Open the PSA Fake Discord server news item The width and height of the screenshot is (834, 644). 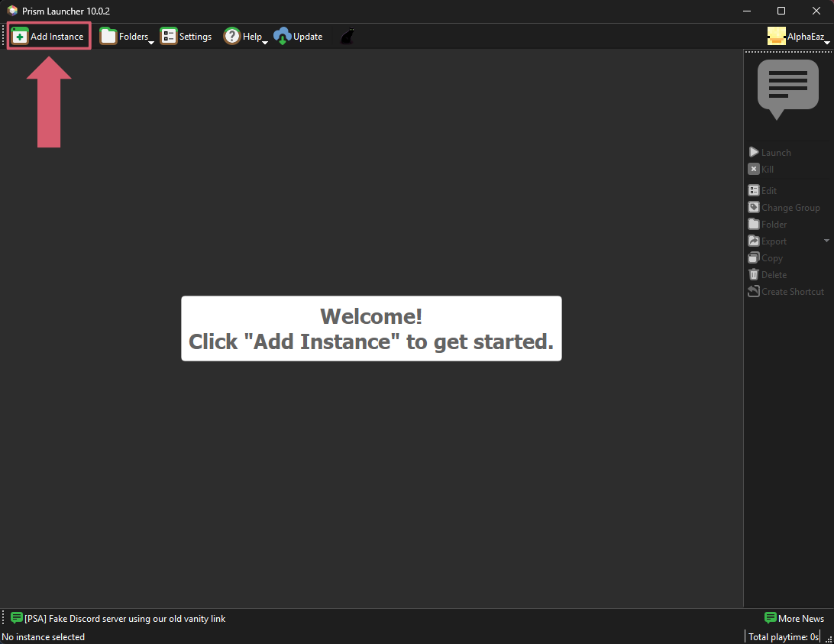pos(122,618)
